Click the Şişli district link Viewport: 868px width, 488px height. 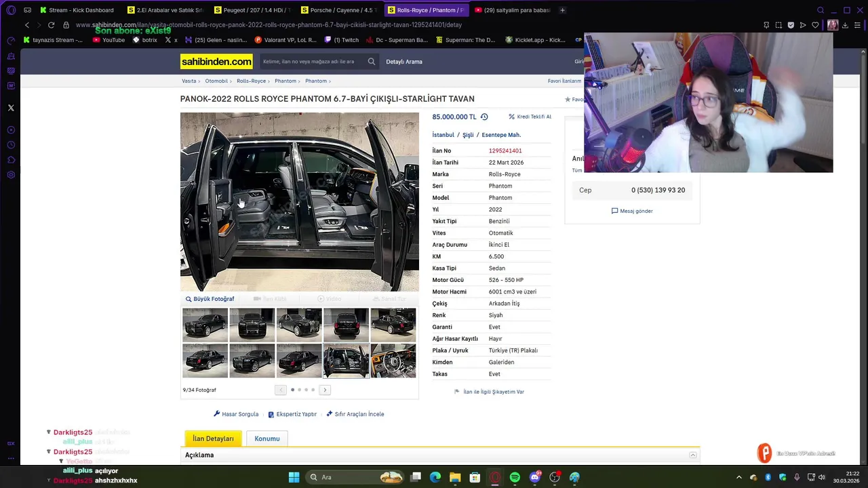468,135
